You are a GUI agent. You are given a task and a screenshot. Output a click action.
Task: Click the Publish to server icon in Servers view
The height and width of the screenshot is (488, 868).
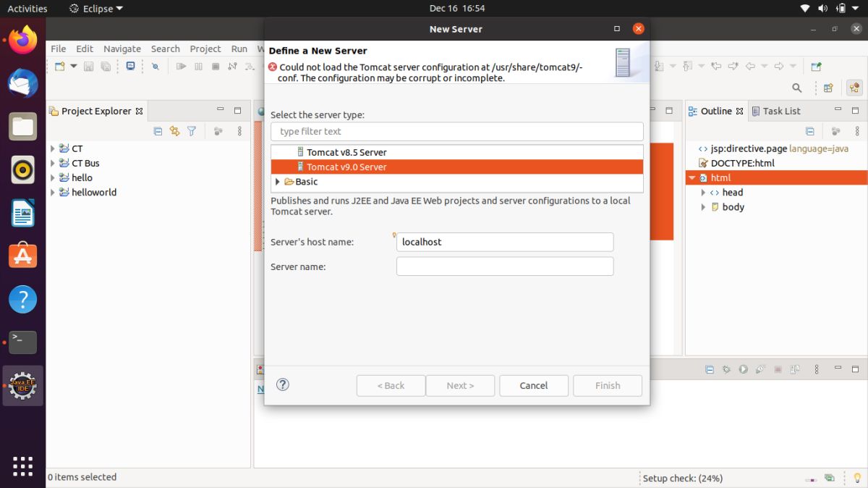795,369
